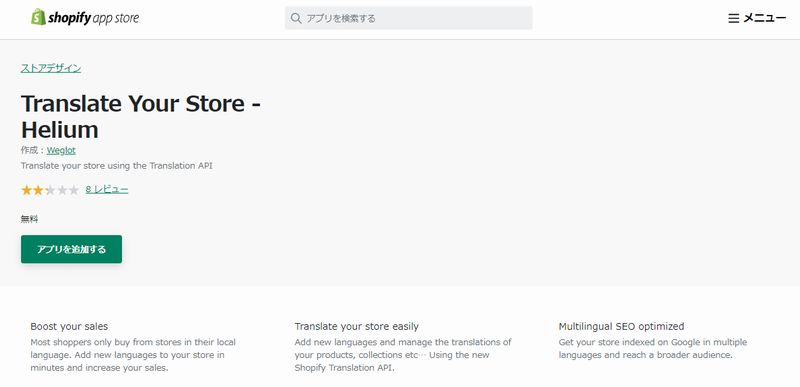Open the Weglot developer link
The height and width of the screenshot is (387, 800).
click(x=61, y=150)
